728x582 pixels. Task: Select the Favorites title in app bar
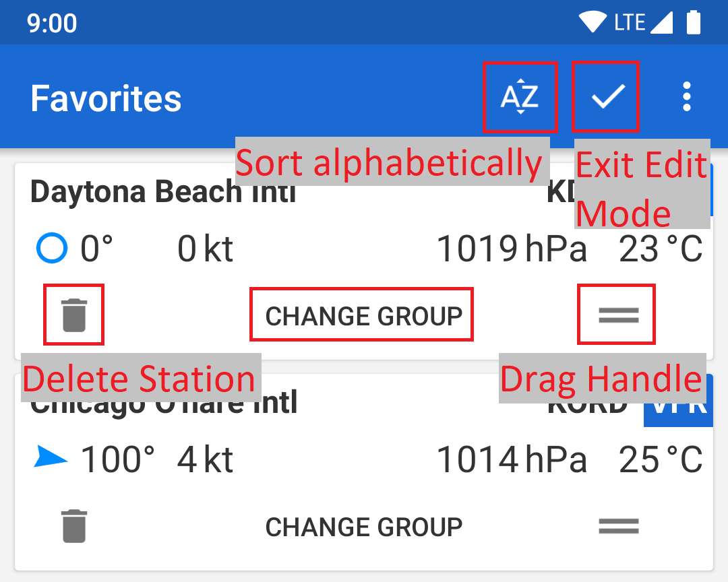tap(106, 98)
